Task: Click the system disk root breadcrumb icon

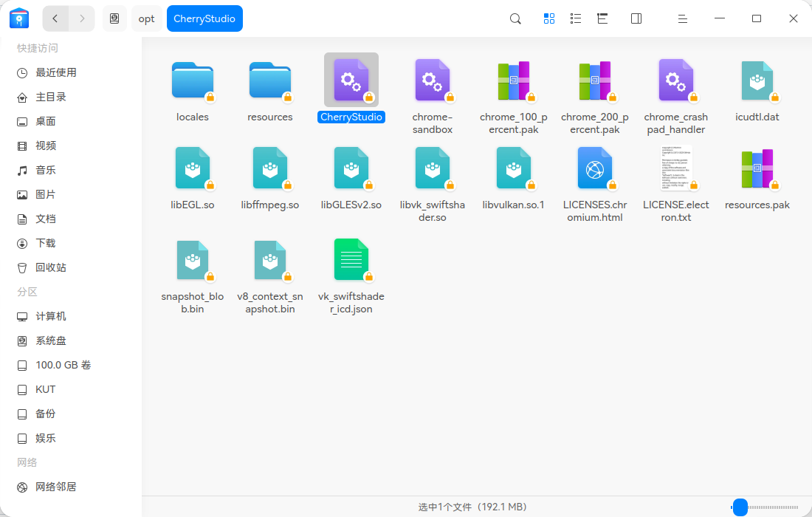Action: [x=114, y=18]
